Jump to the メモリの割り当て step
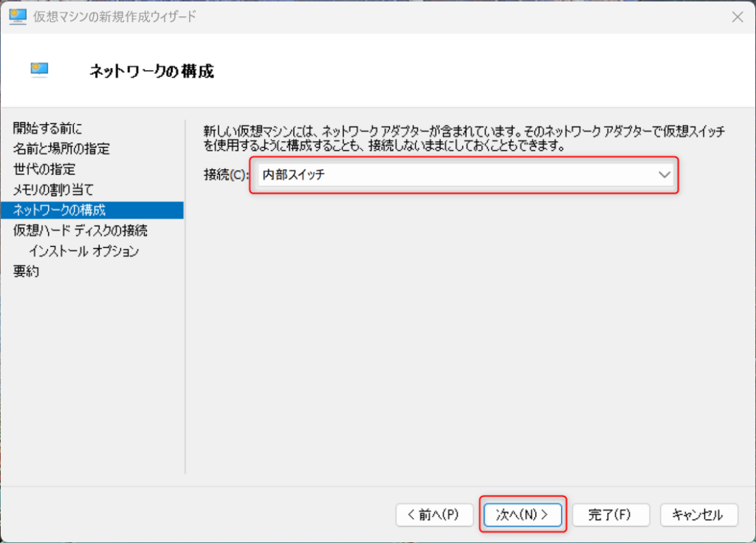 [x=53, y=190]
